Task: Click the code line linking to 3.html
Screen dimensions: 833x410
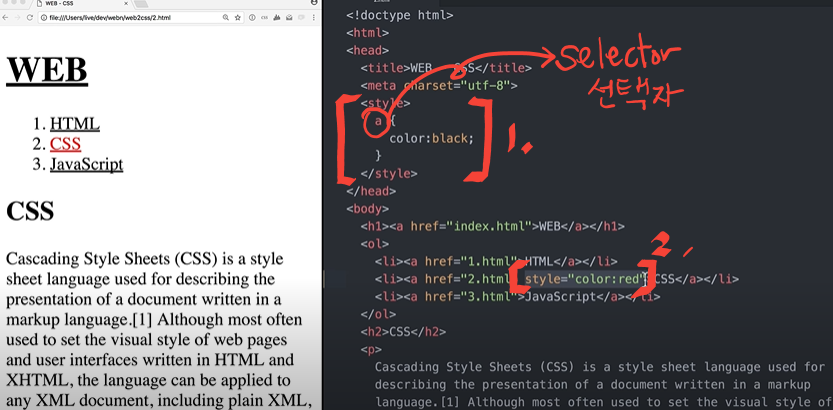Action: click(517, 296)
